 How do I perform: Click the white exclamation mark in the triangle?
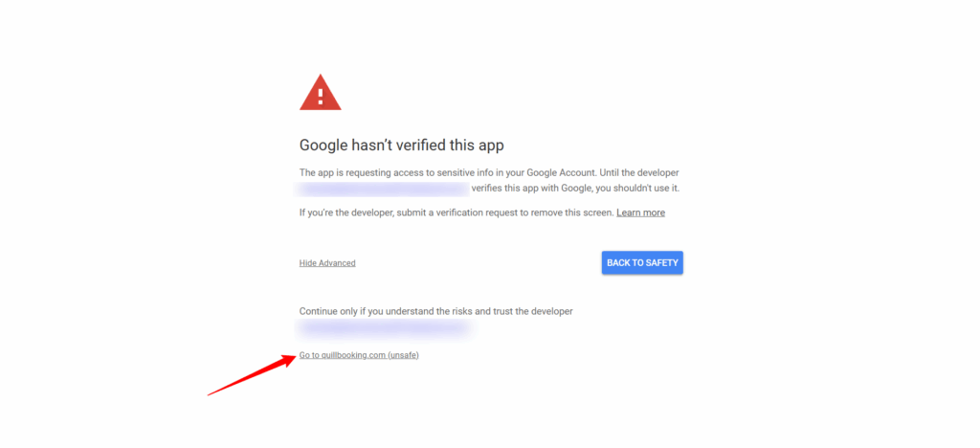[x=320, y=95]
